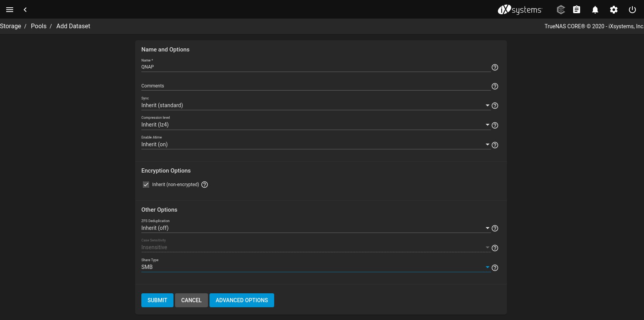Open the ZFS Deduplication dropdown
The width and height of the screenshot is (644, 320).
[x=314, y=228]
